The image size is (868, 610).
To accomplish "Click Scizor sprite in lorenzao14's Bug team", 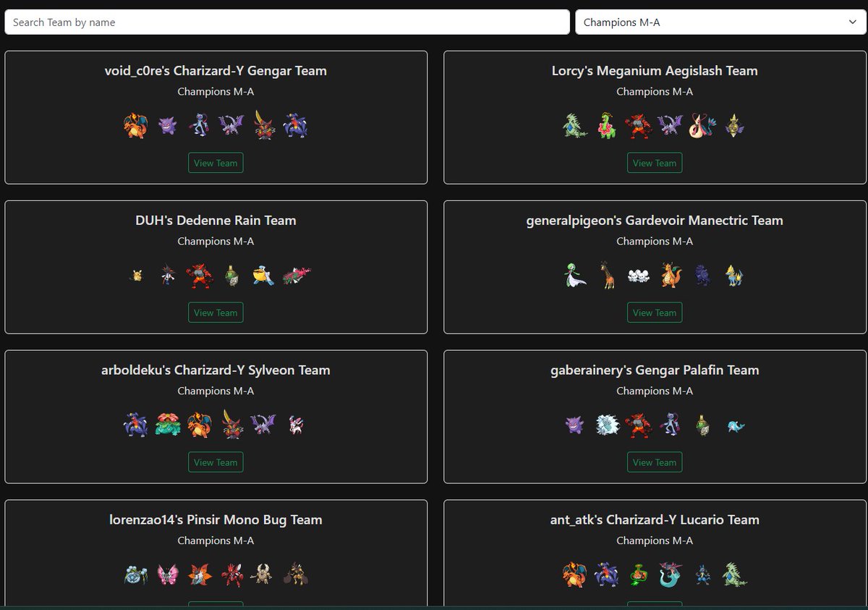I will pos(231,575).
